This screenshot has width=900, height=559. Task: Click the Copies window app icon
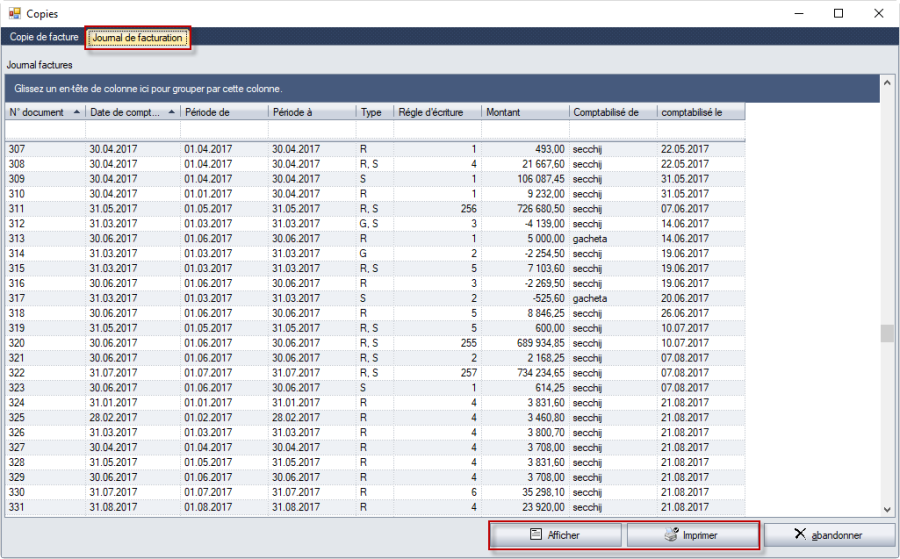14,13
